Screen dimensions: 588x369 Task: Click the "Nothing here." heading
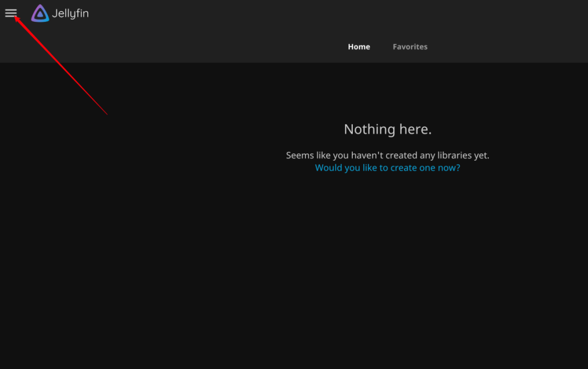click(388, 129)
